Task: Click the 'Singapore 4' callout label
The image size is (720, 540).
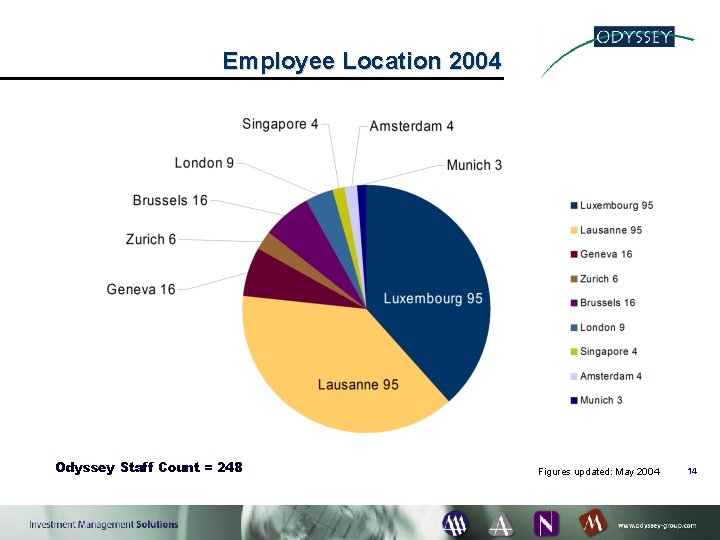Action: [x=280, y=124]
